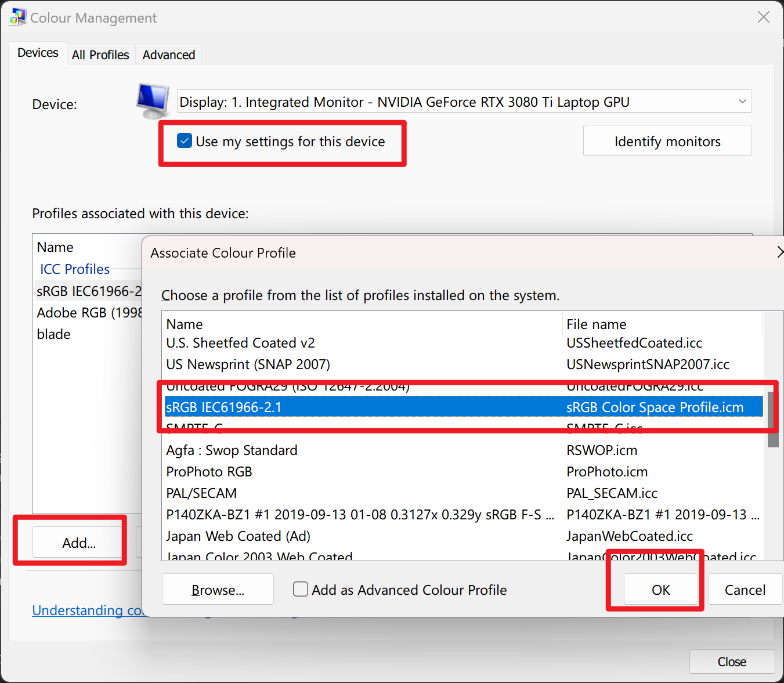
Task: Click the dropdown chevron arrow for Device
Action: (x=742, y=102)
